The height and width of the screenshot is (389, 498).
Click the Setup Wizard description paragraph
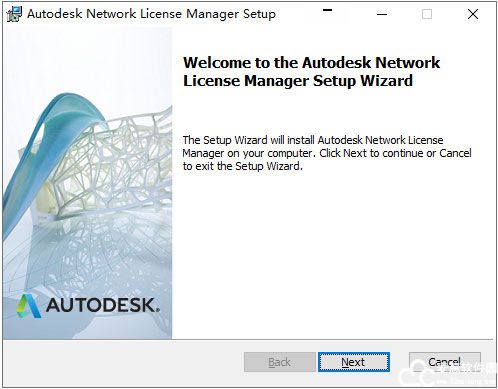327,153
